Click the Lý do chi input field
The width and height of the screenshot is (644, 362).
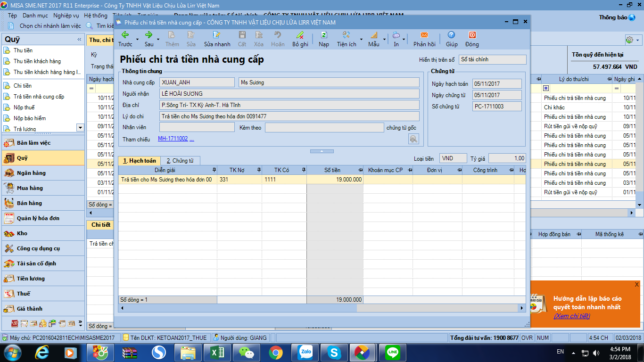[x=289, y=116]
